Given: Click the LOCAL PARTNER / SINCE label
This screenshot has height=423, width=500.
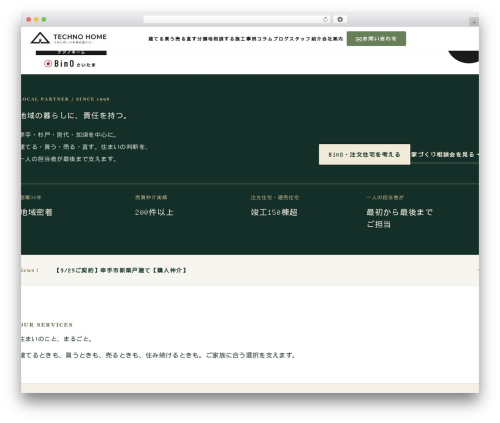Looking at the screenshot, I should click(65, 99).
